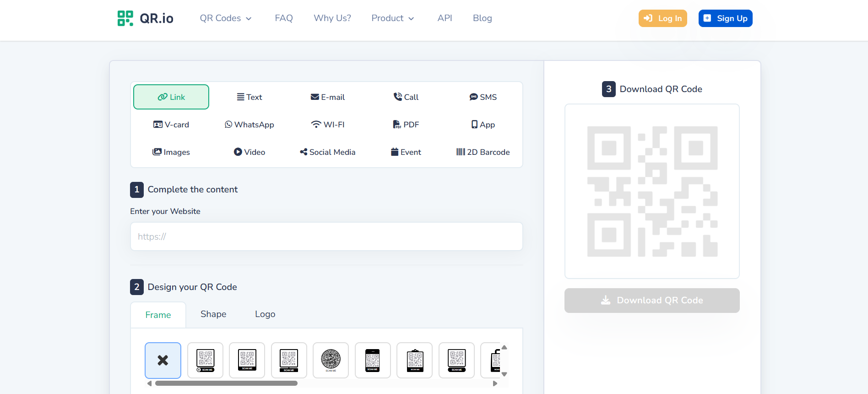The image size is (868, 394).
Task: Click the frame list horizontal scrollbar thumb
Action: pyautogui.click(x=226, y=383)
